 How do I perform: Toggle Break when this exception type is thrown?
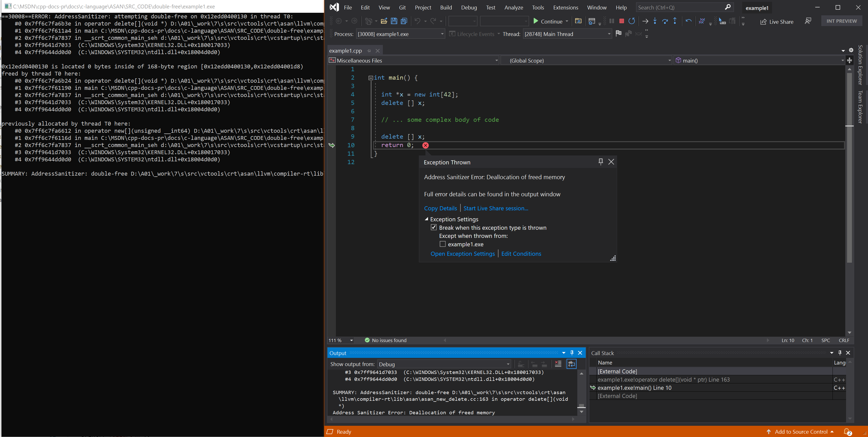tap(433, 227)
